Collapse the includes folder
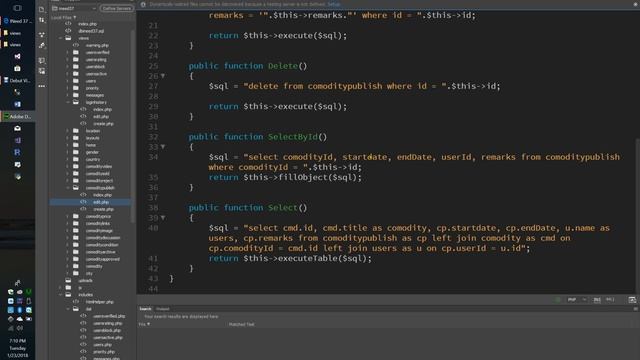 click(x=60, y=295)
